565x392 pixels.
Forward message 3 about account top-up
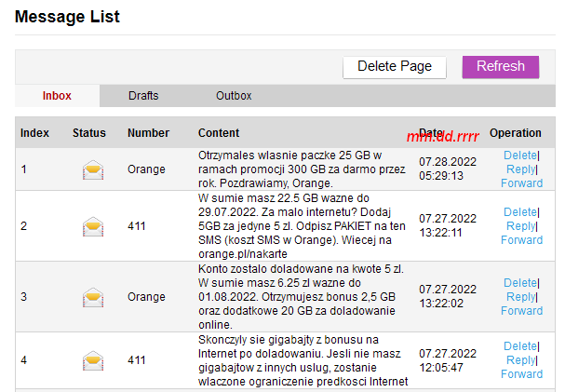(x=521, y=311)
